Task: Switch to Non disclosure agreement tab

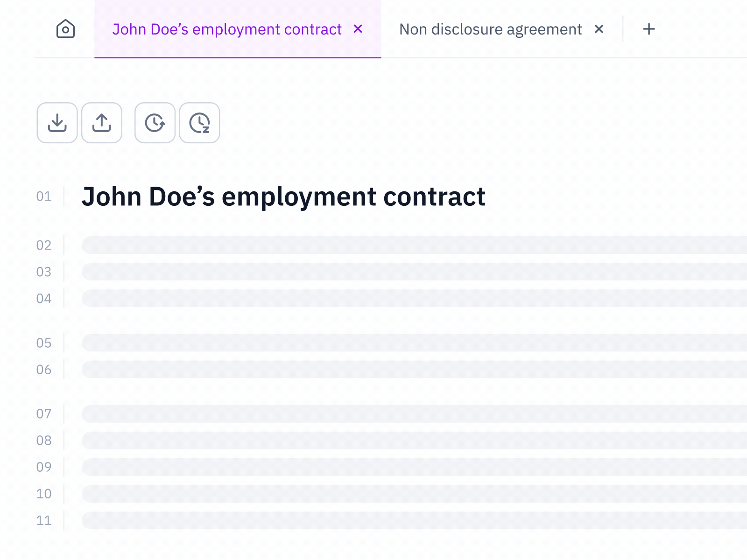Action: pos(490,29)
